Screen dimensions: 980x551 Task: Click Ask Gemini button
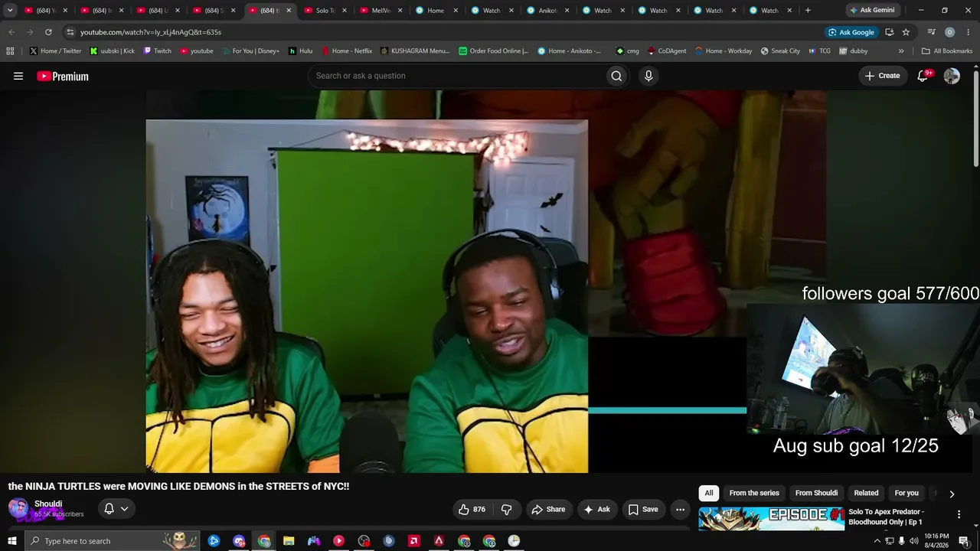pos(871,11)
